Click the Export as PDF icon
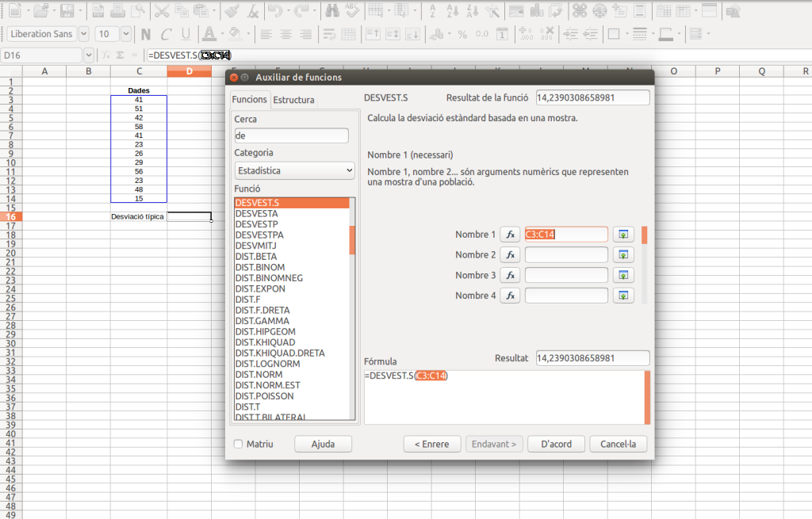The height and width of the screenshot is (519, 812). [x=97, y=11]
